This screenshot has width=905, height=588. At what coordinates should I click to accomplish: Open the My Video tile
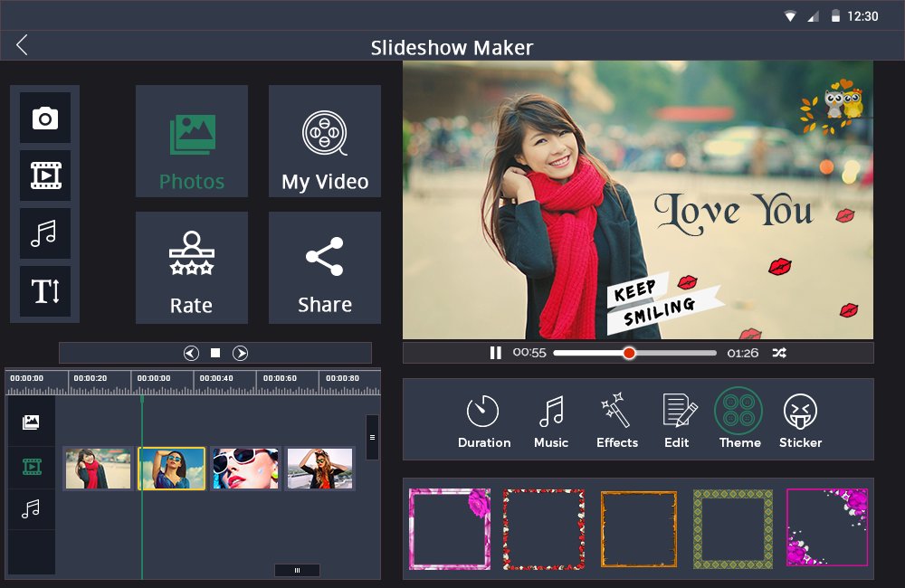(x=325, y=141)
